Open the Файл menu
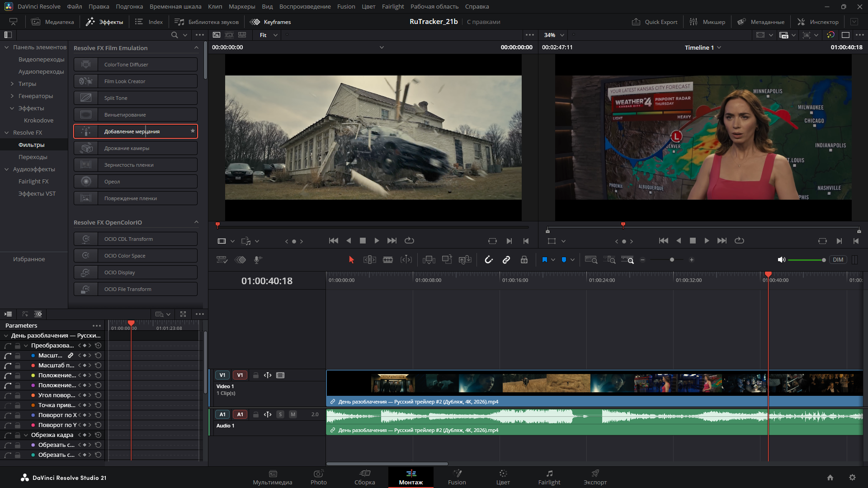 pos(75,6)
